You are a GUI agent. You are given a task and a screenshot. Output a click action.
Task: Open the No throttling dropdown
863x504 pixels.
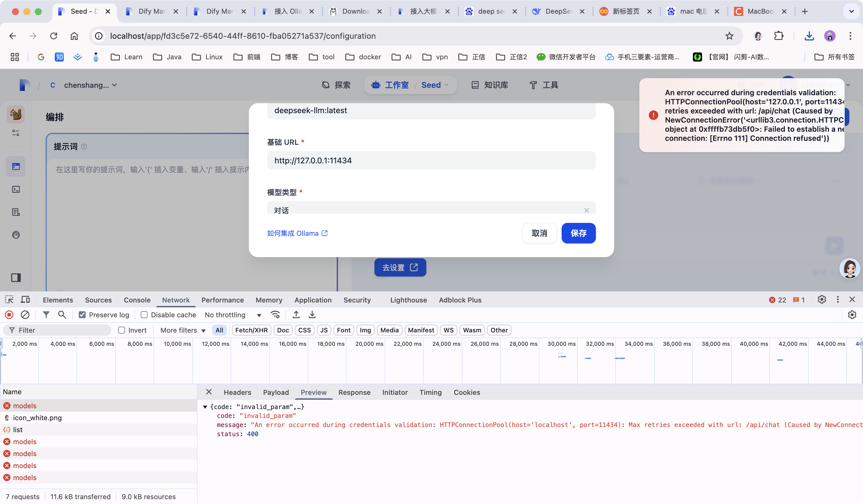(x=233, y=315)
